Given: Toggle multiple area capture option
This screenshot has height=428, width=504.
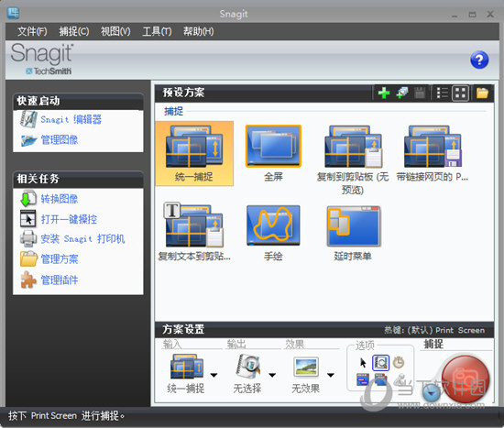Looking at the screenshot, I should tap(380, 379).
